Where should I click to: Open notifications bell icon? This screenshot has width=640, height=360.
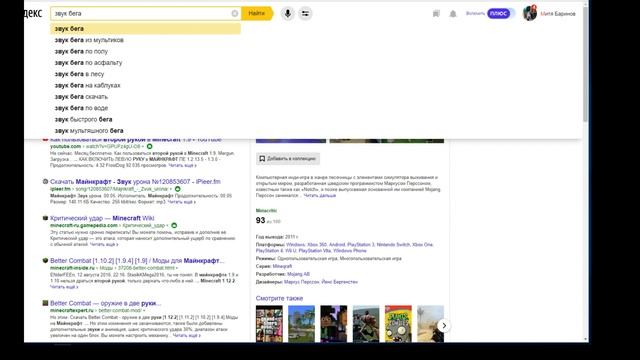[x=453, y=14]
